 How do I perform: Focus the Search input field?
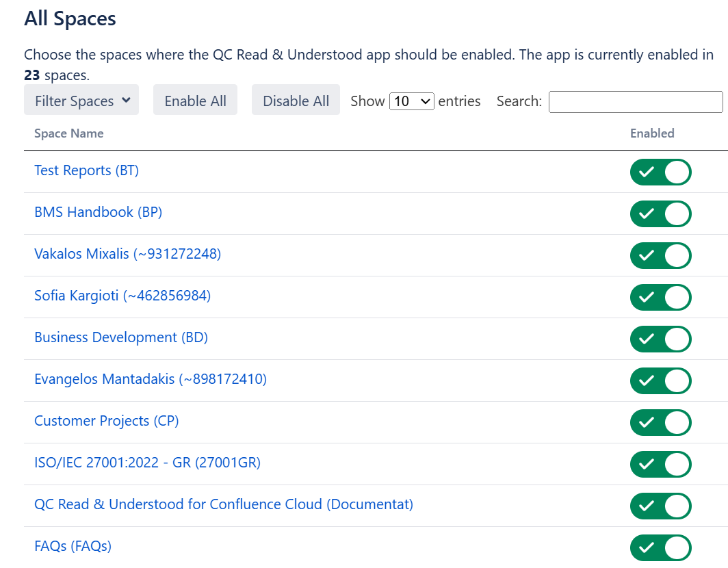pyautogui.click(x=635, y=102)
